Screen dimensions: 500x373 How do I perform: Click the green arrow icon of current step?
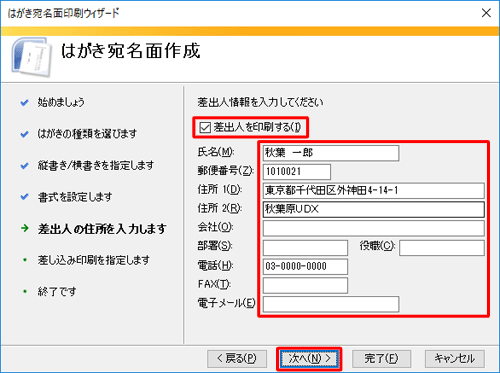(x=25, y=228)
